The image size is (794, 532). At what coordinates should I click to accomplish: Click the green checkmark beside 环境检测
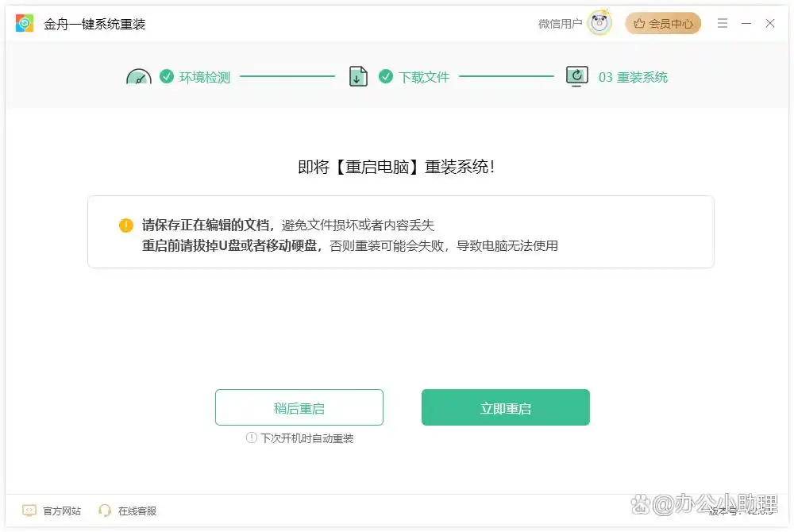(166, 76)
